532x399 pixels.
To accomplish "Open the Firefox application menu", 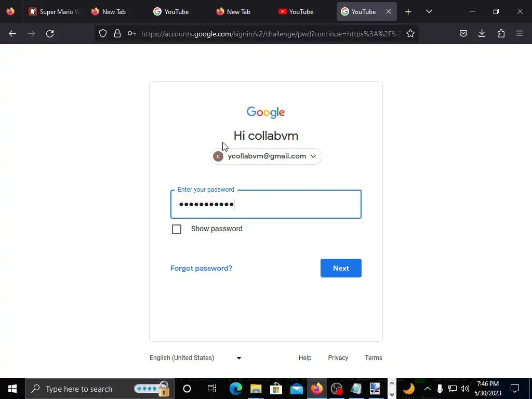I will (520, 33).
